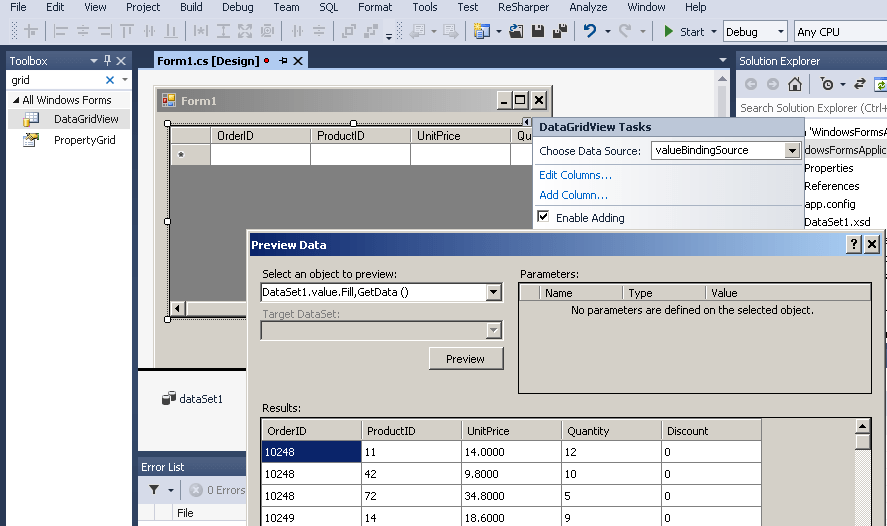Click the Save toolbar icon
This screenshot has width=887, height=526.
[538, 31]
